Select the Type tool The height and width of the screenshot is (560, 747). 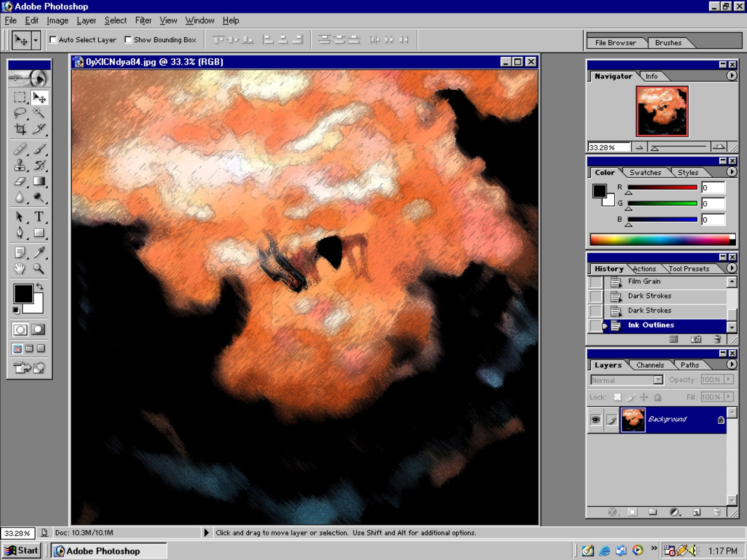click(39, 217)
